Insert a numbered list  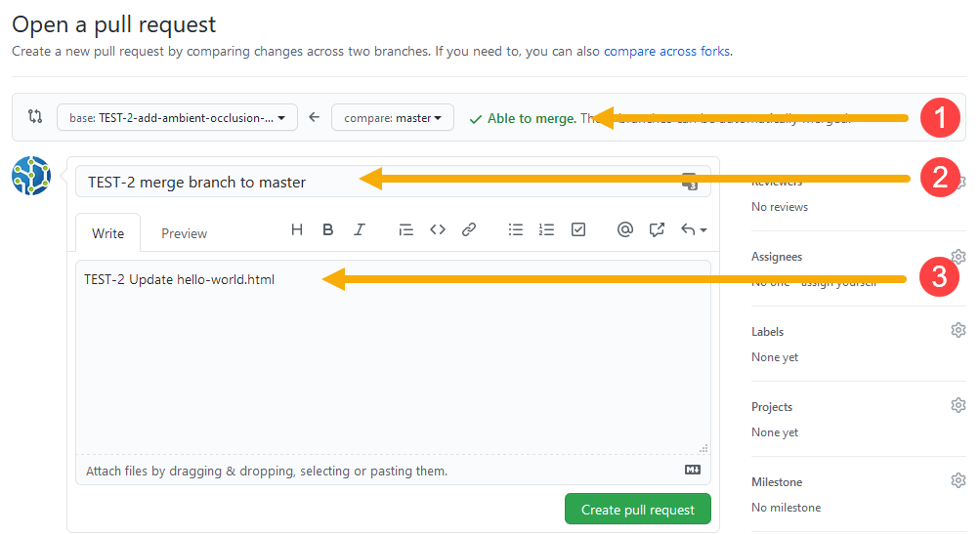(547, 229)
